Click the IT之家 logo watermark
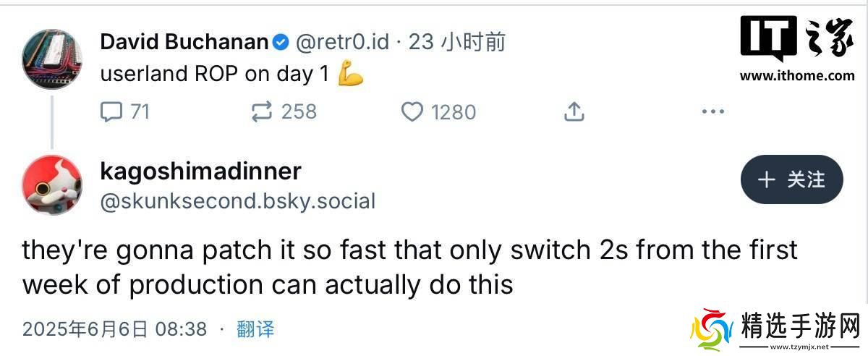 (796, 39)
